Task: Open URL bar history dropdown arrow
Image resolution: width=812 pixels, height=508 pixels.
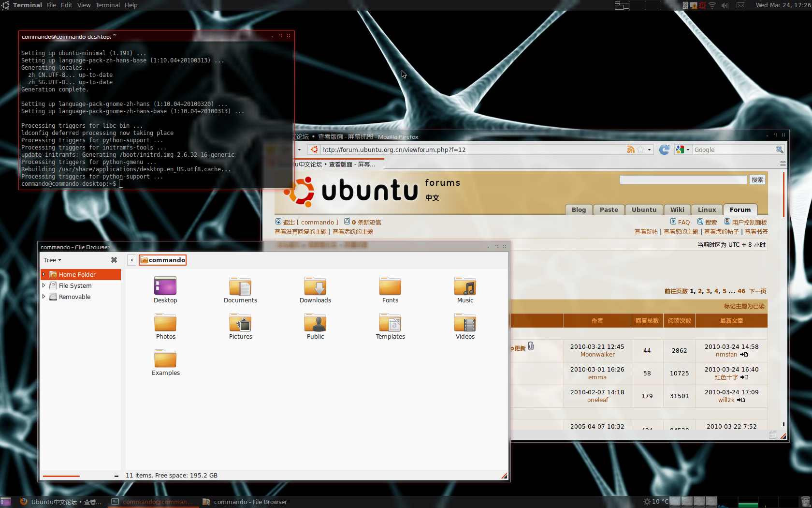Action: click(x=649, y=149)
